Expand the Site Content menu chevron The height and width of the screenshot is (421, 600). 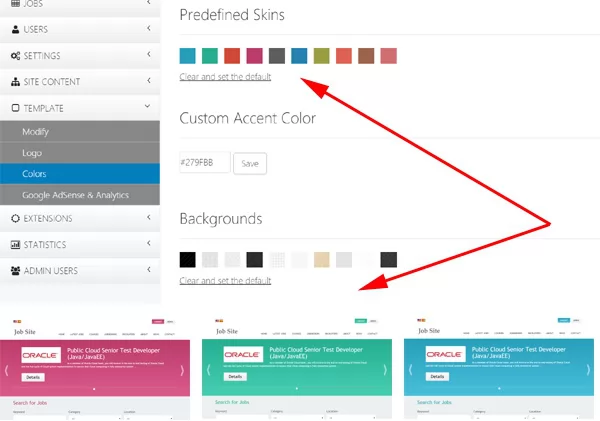pyautogui.click(x=148, y=81)
